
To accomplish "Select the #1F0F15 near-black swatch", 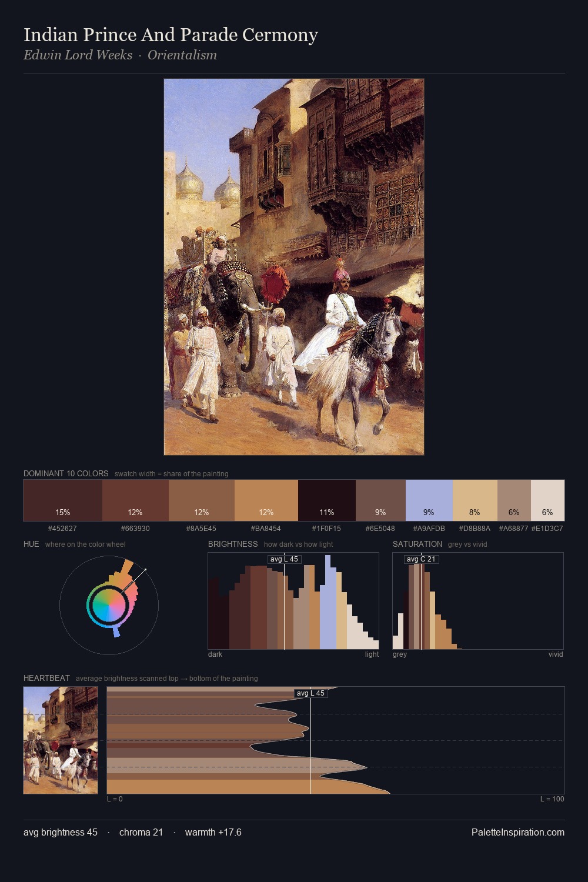I will click(x=327, y=500).
